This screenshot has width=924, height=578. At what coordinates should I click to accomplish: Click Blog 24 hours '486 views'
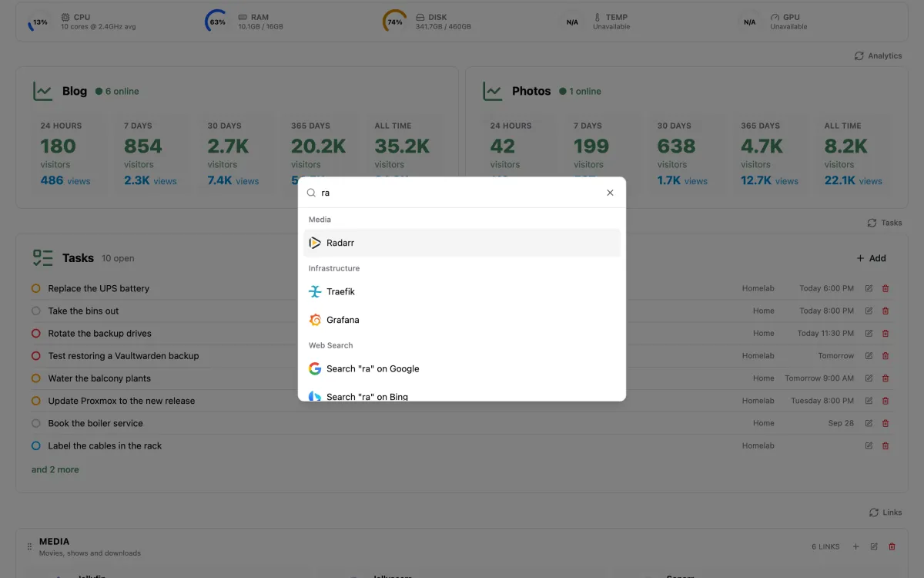click(x=65, y=181)
